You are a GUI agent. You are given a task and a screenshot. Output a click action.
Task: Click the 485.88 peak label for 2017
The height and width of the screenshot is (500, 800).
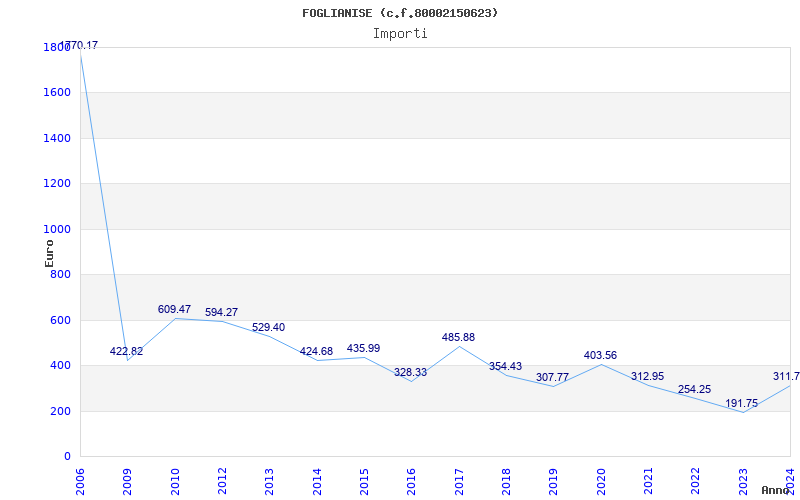pos(458,338)
